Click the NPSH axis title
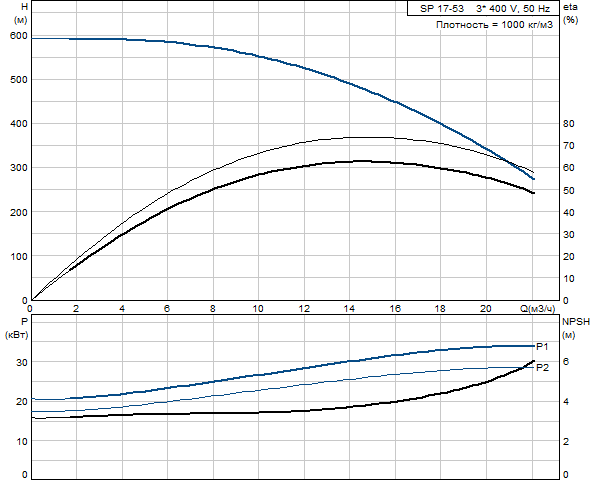This screenshot has width=592, height=480. point(576,322)
